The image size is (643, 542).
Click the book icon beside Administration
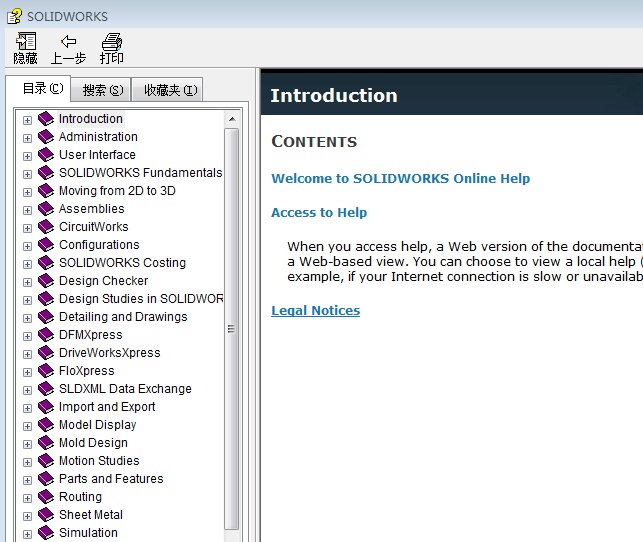[x=46, y=137]
